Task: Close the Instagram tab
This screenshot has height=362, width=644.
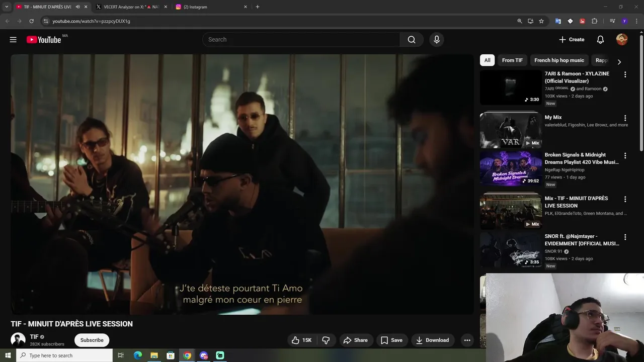Action: tap(246, 7)
